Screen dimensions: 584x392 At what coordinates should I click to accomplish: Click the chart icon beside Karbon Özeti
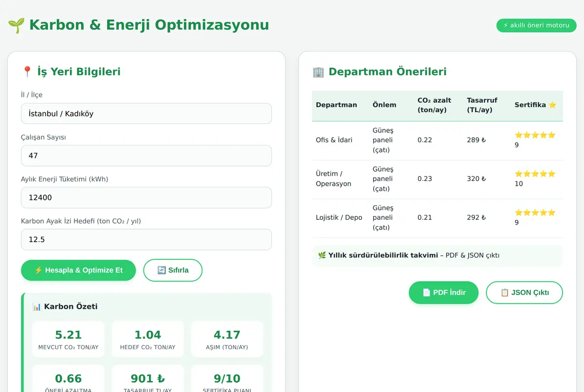(37, 306)
